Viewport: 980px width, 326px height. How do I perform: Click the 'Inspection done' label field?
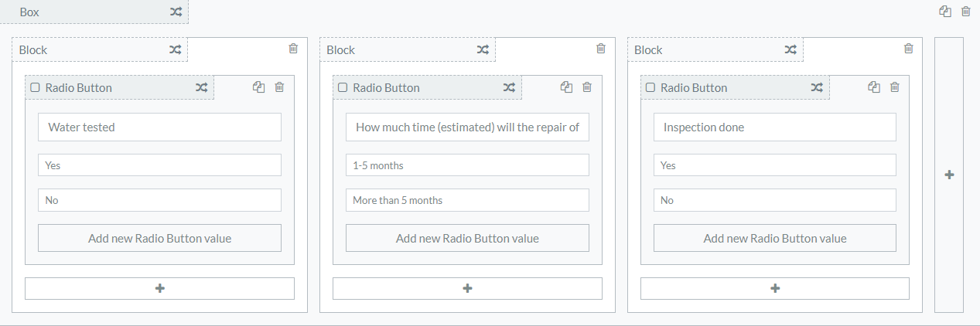(x=774, y=127)
